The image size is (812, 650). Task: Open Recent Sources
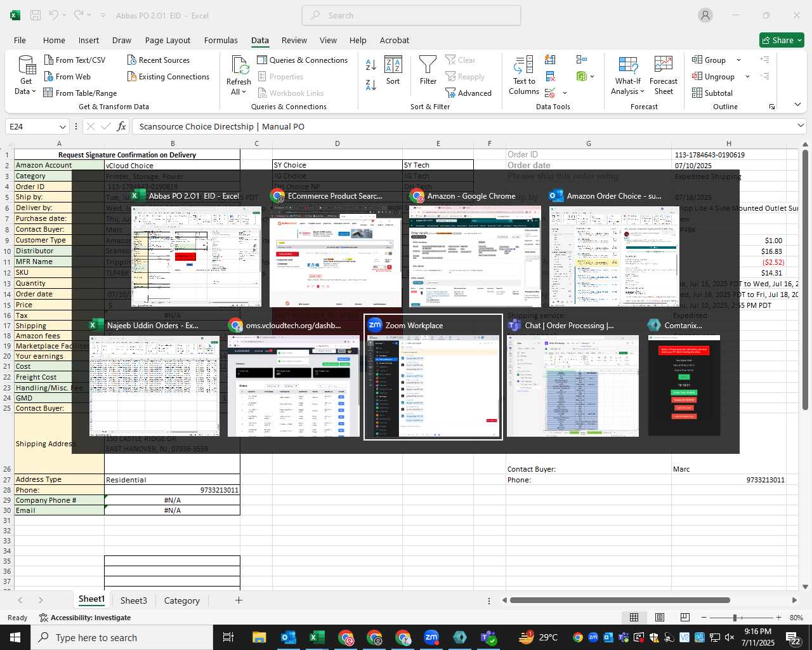point(158,60)
